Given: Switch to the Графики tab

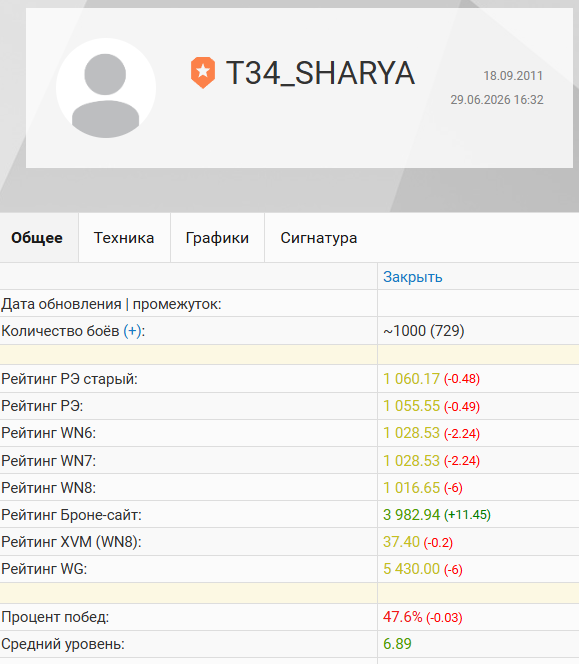Looking at the screenshot, I should [217, 238].
